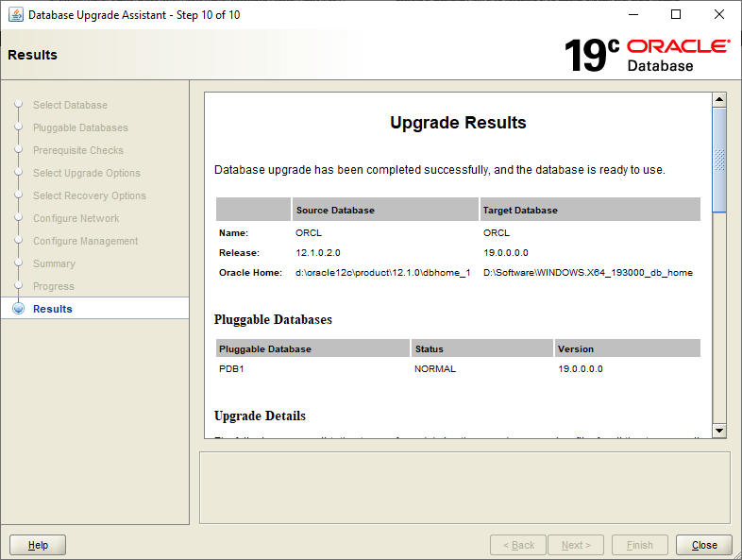The image size is (742, 560).
Task: Click the scroll up arrow in results pane
Action: click(719, 99)
